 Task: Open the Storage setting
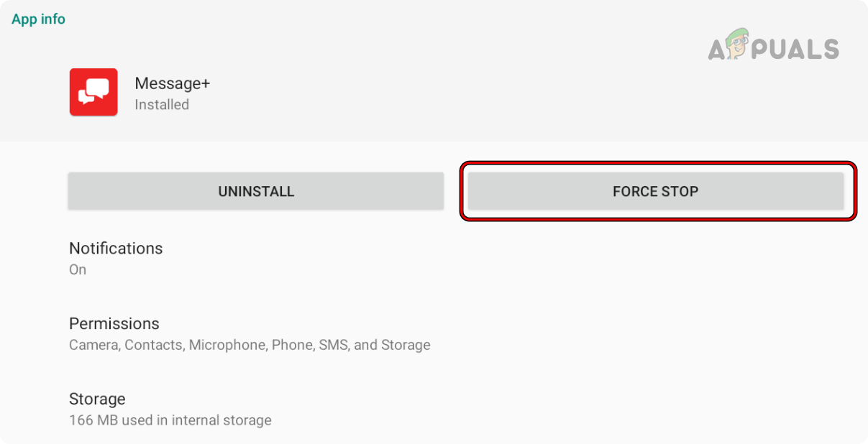point(97,399)
